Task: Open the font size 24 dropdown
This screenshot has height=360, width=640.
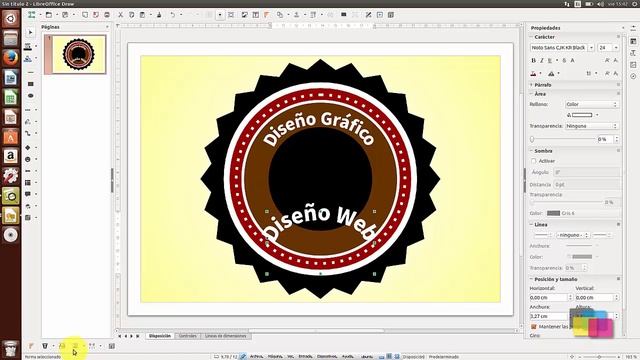Action: coord(616,48)
